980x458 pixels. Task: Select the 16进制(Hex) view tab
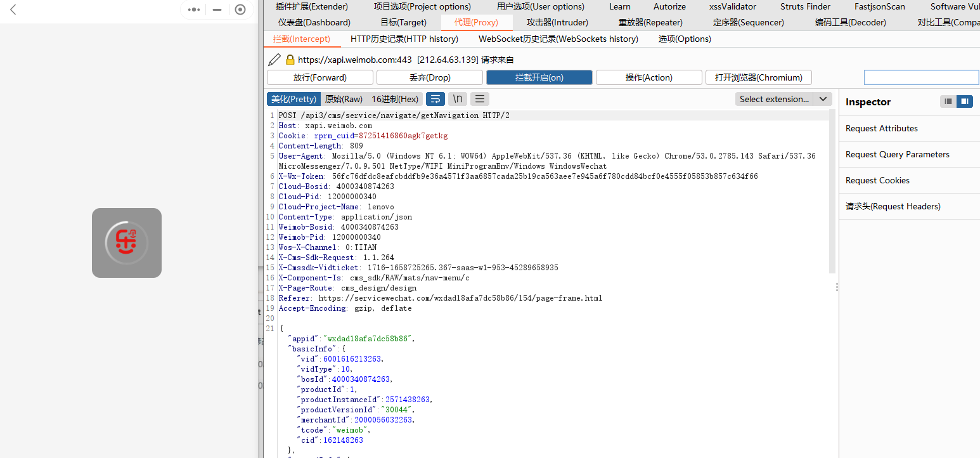tap(395, 99)
